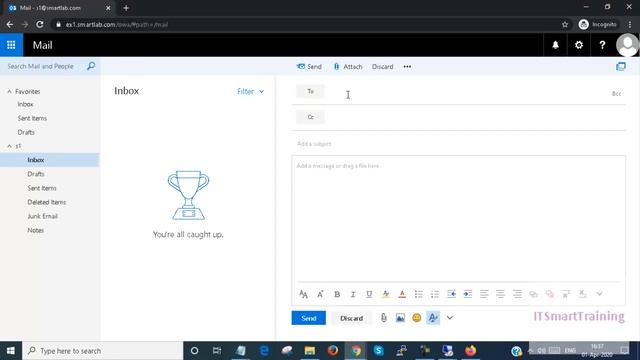The height and width of the screenshot is (360, 640).
Task: Send the message from top toolbar
Action: [309, 67]
